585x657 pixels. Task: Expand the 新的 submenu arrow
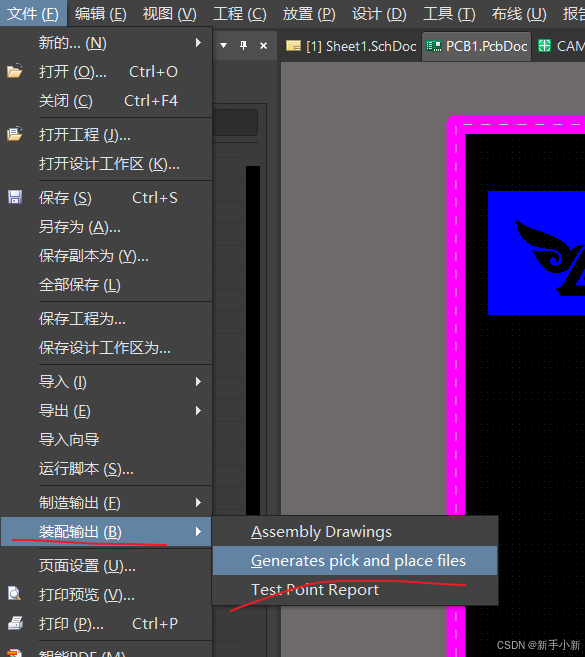[198, 43]
